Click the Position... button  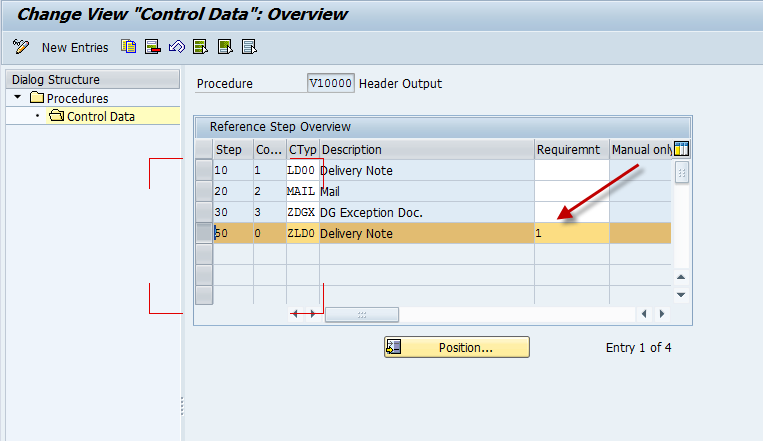(x=456, y=347)
